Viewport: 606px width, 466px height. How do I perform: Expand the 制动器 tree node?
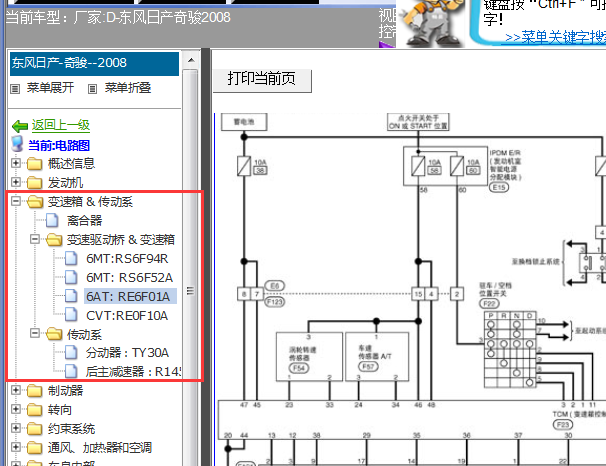[x=16, y=390]
